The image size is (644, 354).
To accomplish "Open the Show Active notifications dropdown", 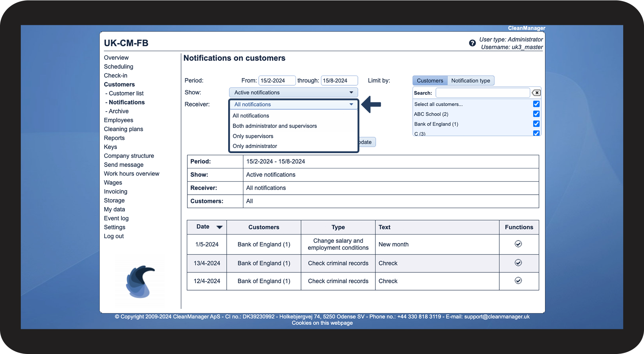I will pos(293,93).
